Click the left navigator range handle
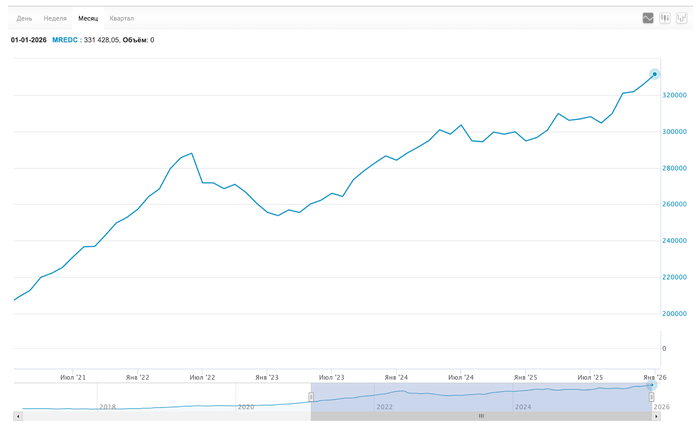 tap(311, 397)
